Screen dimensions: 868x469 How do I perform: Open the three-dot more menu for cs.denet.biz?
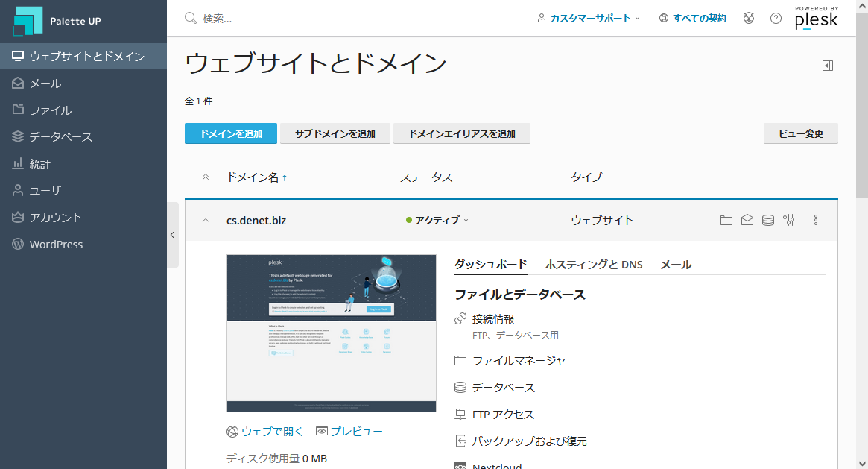815,221
